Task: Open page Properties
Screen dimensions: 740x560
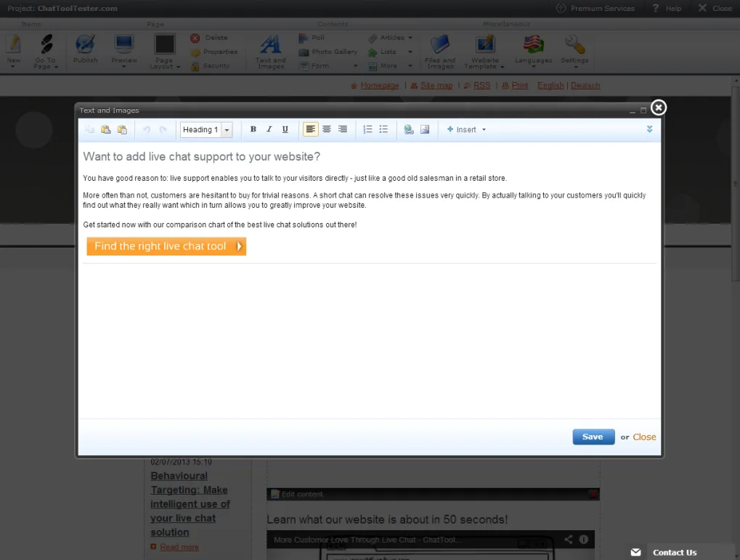Action: click(x=214, y=52)
